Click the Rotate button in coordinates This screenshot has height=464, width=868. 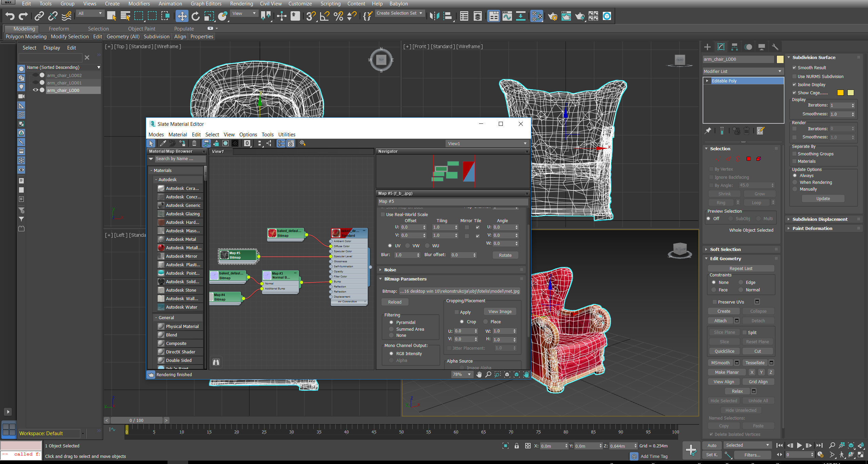505,255
